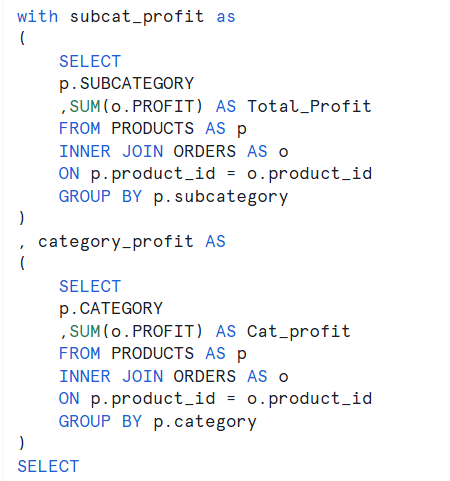This screenshot has width=450, height=481.
Task: Click the 'with' keyword on the first line
Action: point(38,16)
